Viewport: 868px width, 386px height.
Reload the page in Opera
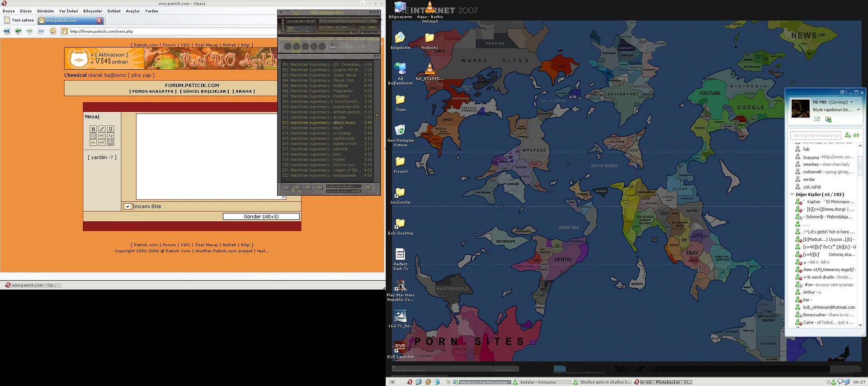click(53, 31)
